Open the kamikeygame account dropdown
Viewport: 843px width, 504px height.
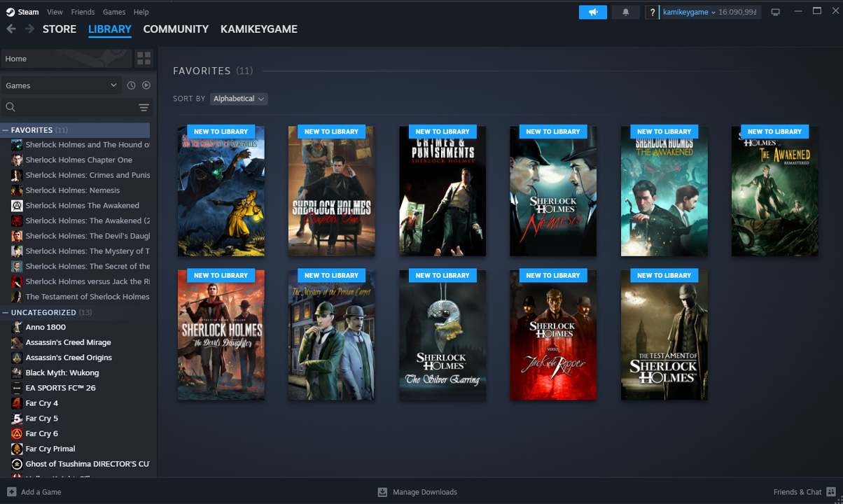point(689,12)
